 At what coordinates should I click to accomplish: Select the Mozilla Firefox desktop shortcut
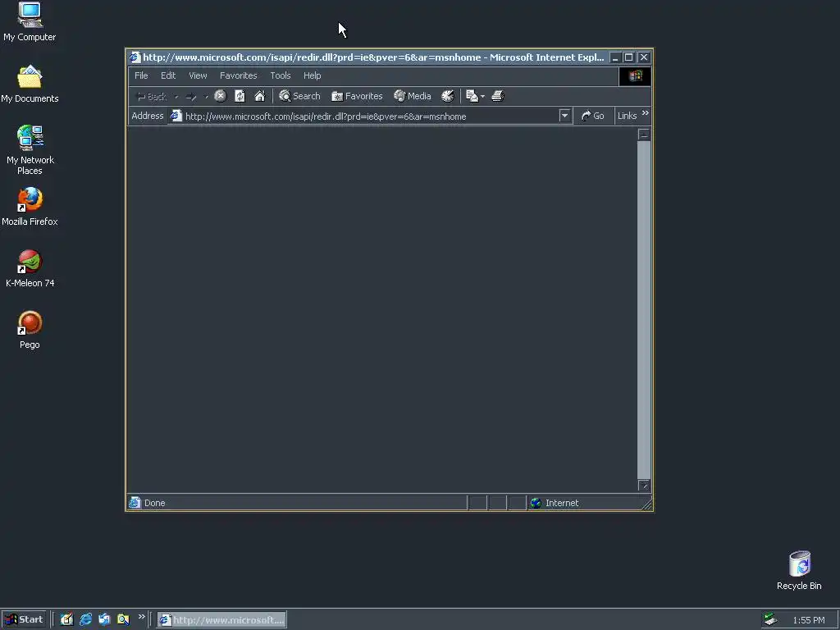coord(30,207)
